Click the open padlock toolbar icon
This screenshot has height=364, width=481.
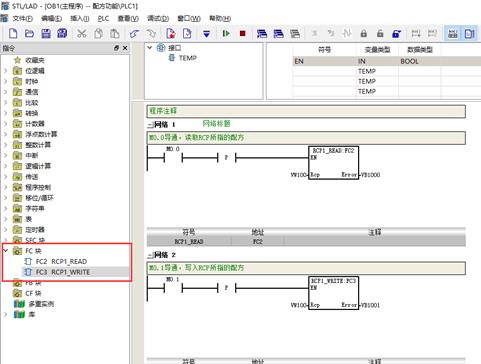(x=380, y=33)
